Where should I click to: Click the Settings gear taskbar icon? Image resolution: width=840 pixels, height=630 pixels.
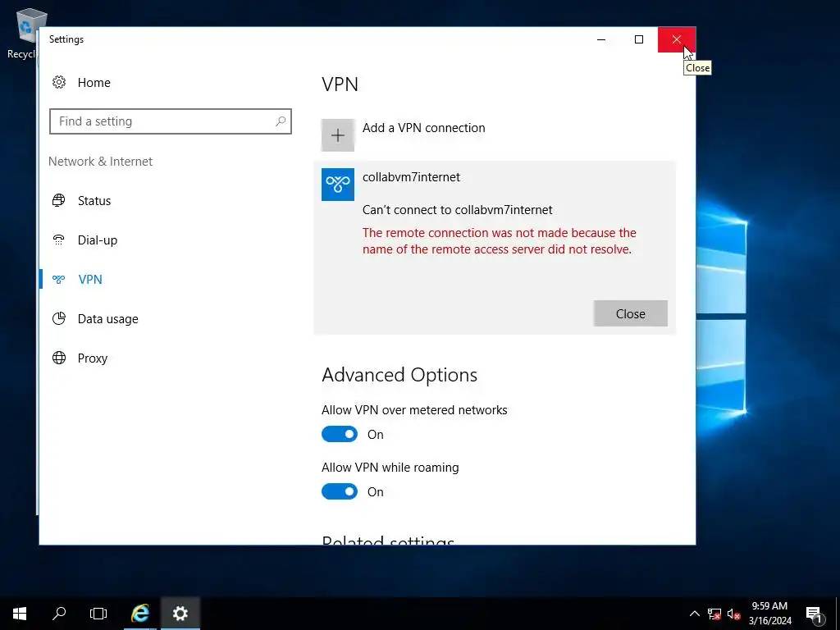pos(180,614)
